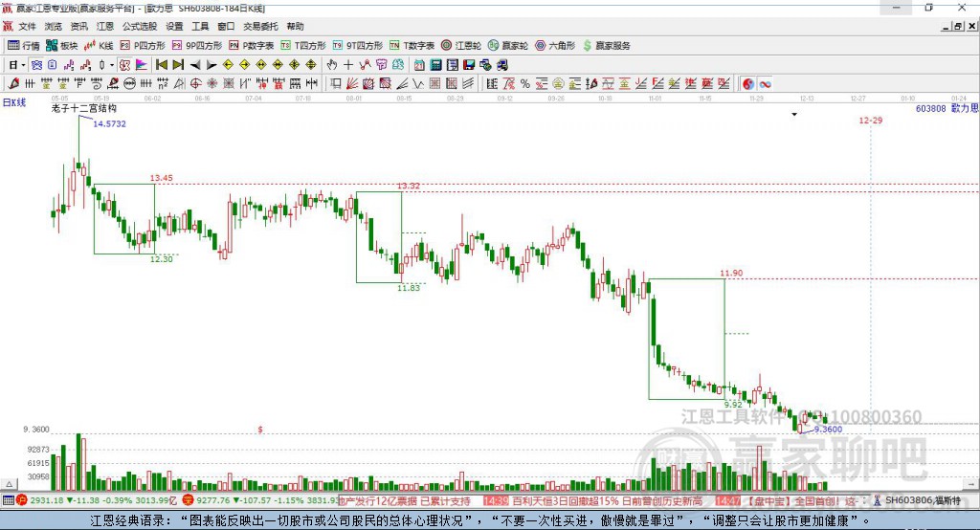Select the Gann fan lines tool
This screenshot has width=980, height=530.
pos(352,84)
